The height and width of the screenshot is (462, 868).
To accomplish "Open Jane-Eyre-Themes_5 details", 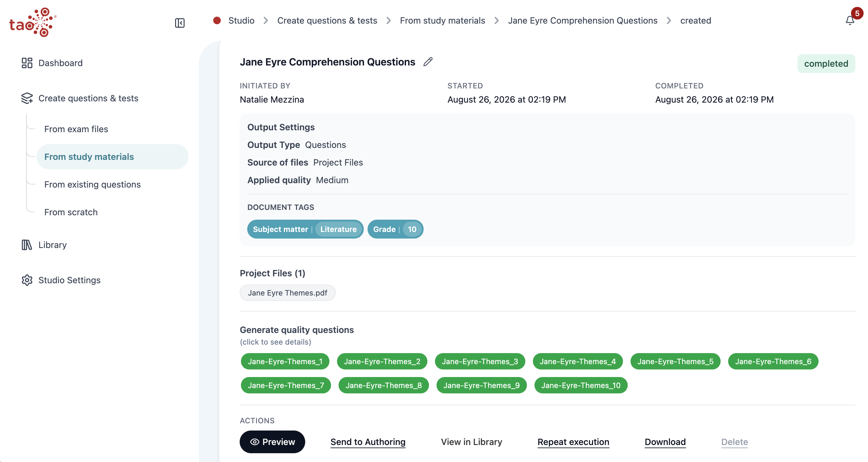I will pos(675,361).
